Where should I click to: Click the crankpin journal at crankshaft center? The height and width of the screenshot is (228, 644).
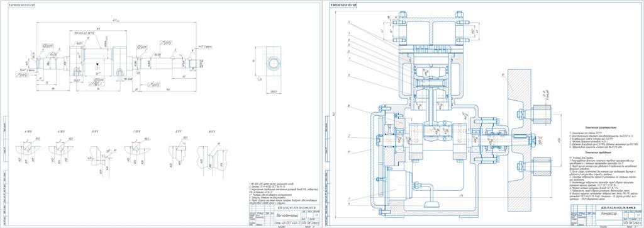pyautogui.click(x=97, y=54)
